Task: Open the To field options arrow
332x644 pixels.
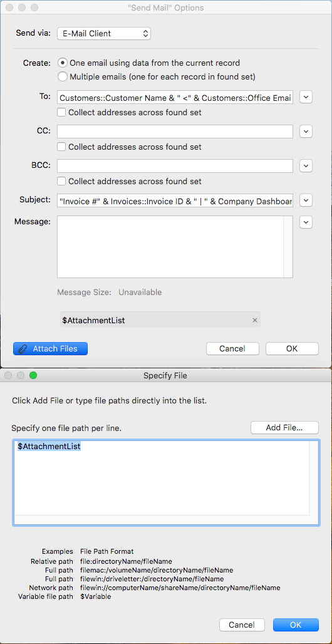Action: click(306, 97)
